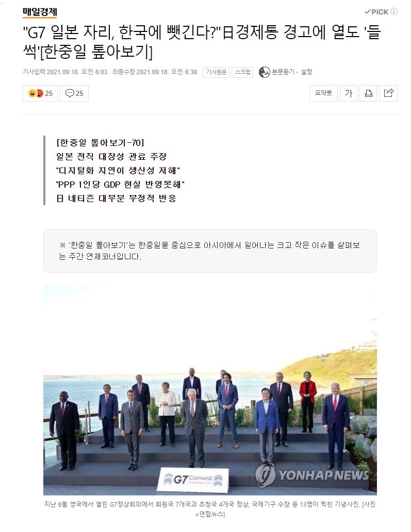This screenshot has width=411, height=532.
Task: Click the 기사입력 2021.09.18 timestamp
Action: point(65,72)
